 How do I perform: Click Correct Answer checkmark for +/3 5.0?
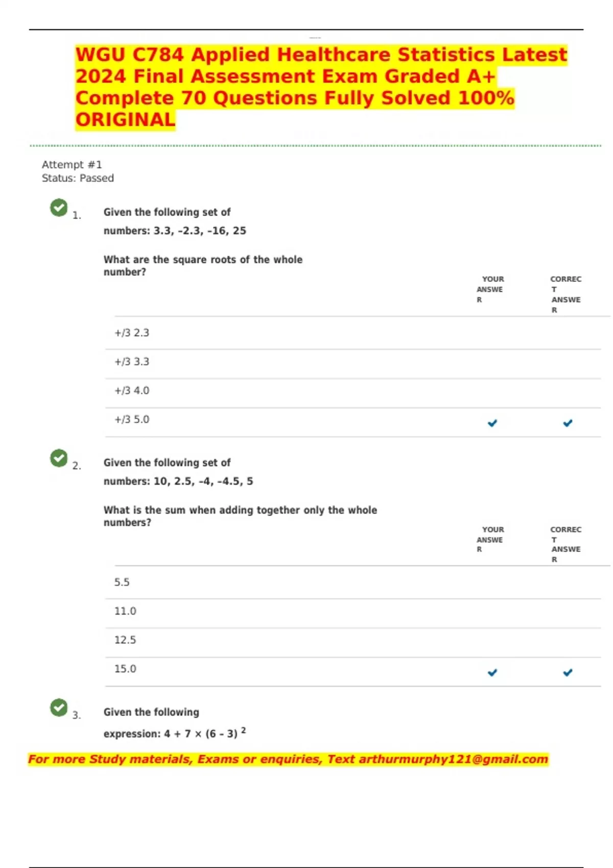568,423
